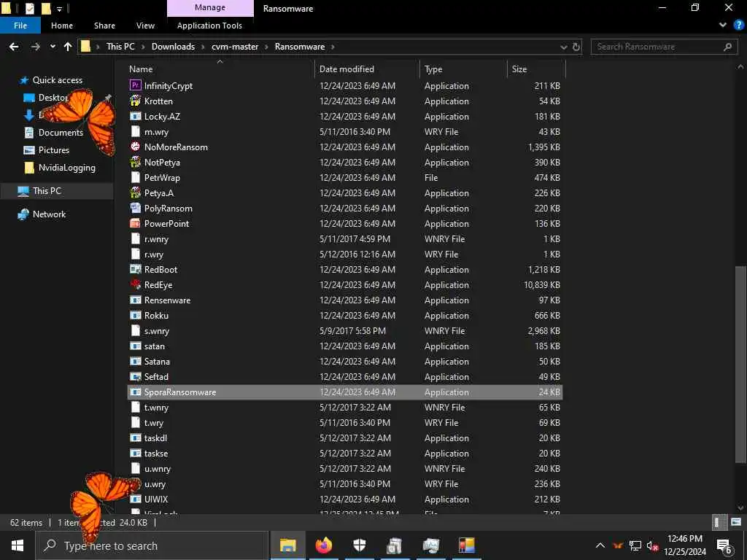
Task: Open the Windows Start menu
Action: pyautogui.click(x=18, y=545)
